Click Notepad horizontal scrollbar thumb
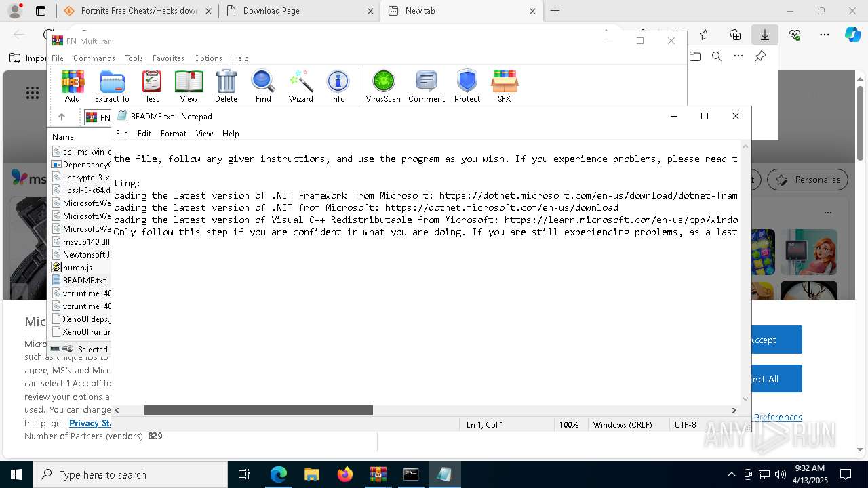The width and height of the screenshot is (868, 488). [258, 410]
